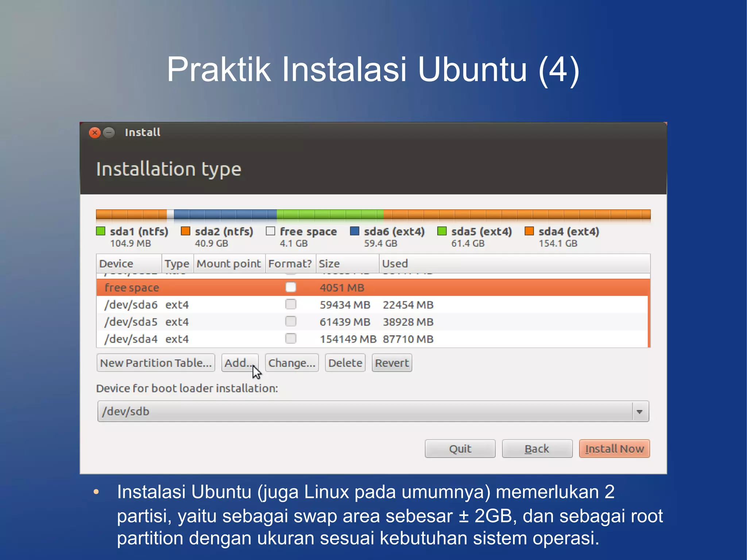The image size is (747, 560).
Task: Toggle the format checkbox for /dev/sda4
Action: [291, 339]
